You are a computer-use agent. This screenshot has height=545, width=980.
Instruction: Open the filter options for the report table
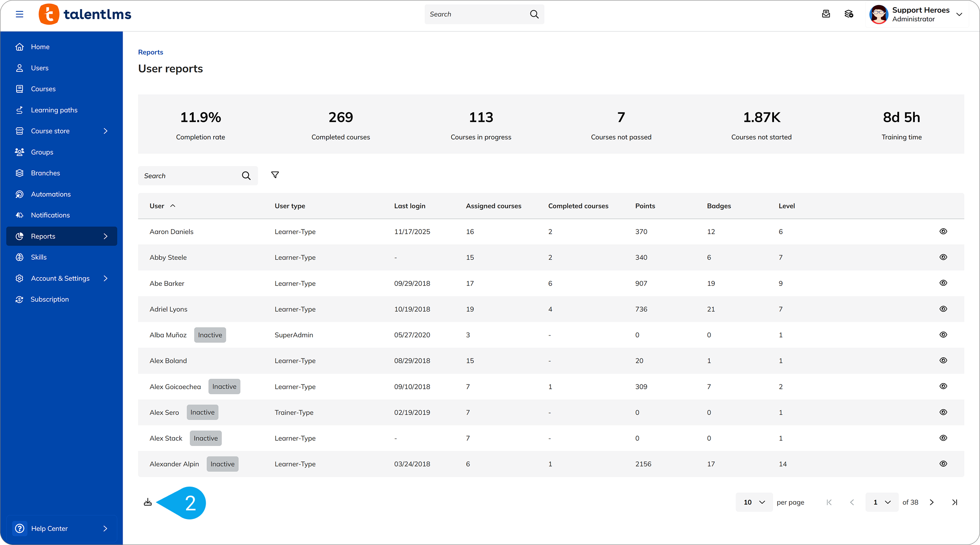click(275, 175)
